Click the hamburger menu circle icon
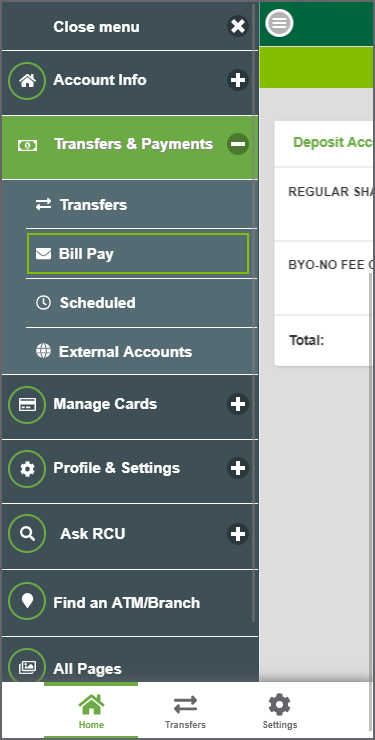The height and width of the screenshot is (740, 375). coord(279,23)
